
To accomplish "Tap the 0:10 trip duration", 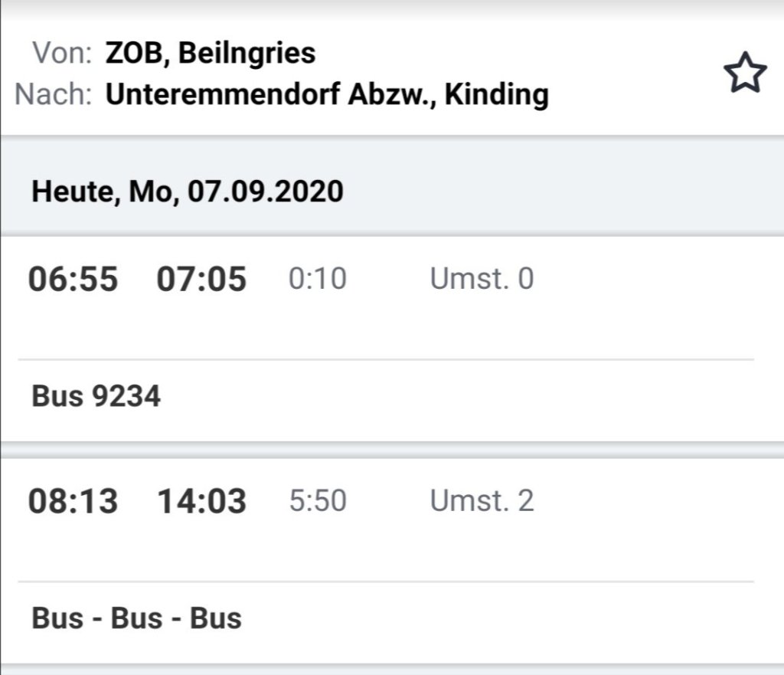I will (x=317, y=279).
